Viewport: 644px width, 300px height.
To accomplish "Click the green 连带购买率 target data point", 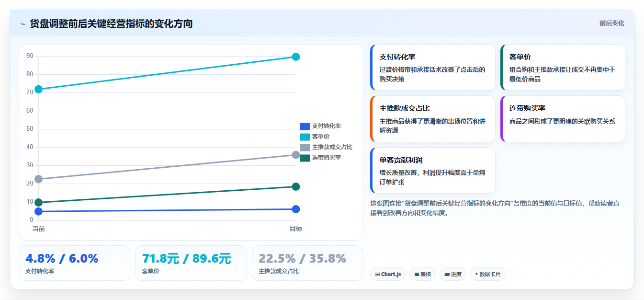I will 296,186.
